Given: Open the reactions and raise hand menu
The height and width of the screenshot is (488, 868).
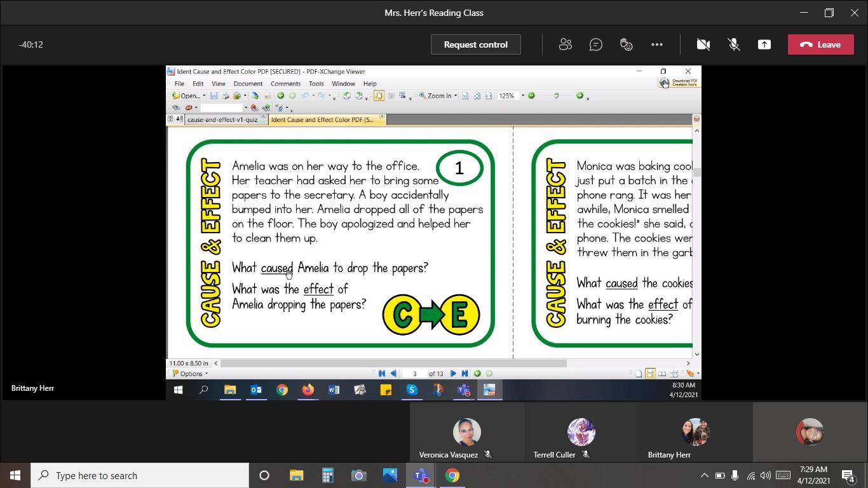Looking at the screenshot, I should pos(626,44).
